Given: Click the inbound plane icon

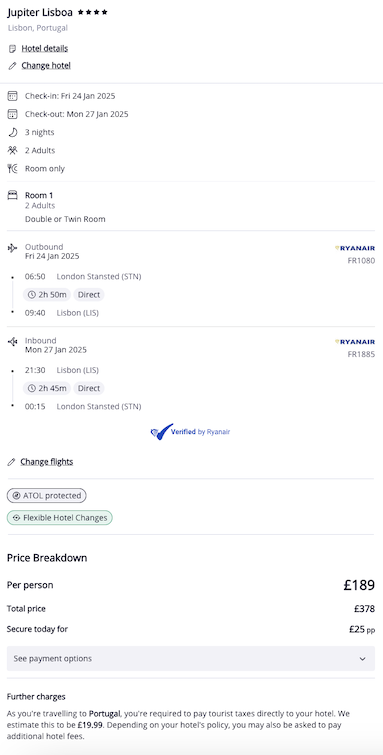Looking at the screenshot, I should click(x=13, y=341).
